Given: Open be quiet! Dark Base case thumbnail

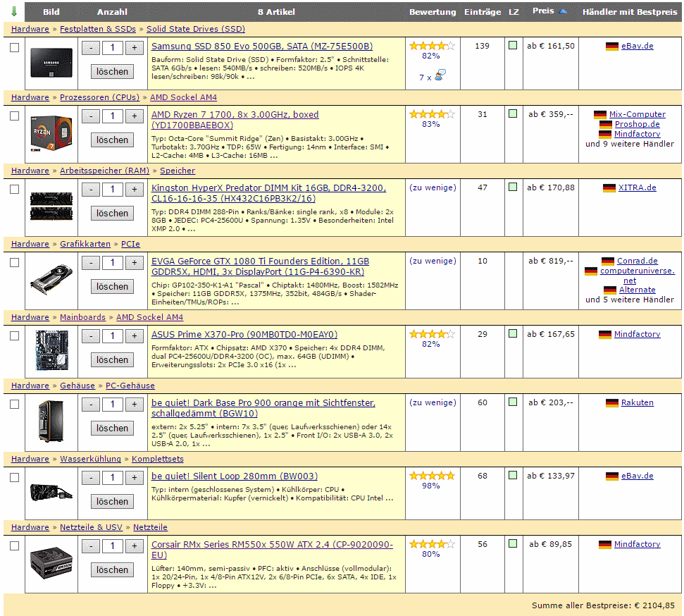Looking at the screenshot, I should [51, 421].
